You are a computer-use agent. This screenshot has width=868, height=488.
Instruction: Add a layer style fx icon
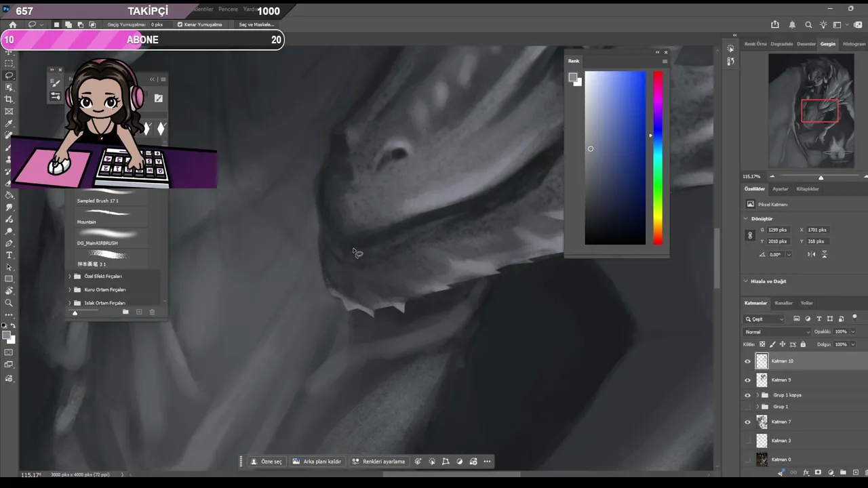click(806, 472)
